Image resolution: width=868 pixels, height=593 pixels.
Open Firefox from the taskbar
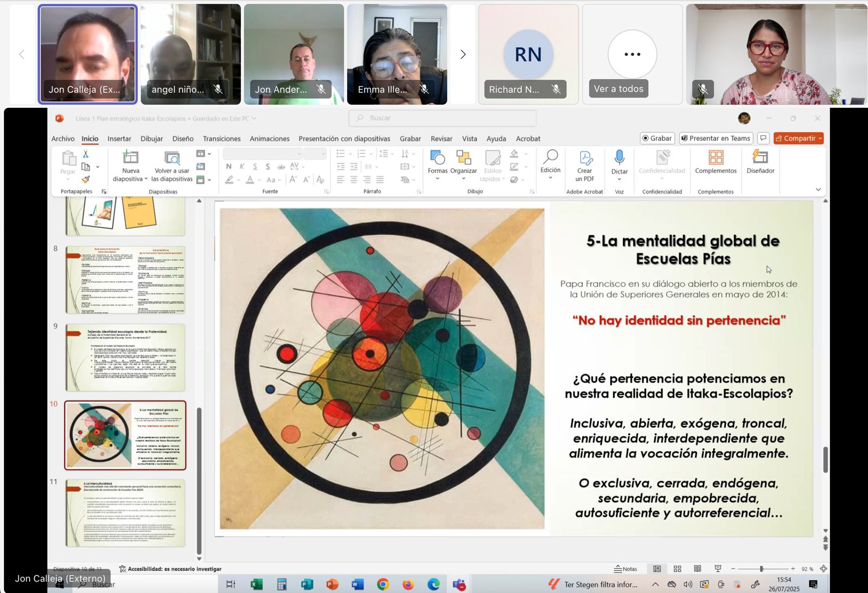tap(408, 584)
